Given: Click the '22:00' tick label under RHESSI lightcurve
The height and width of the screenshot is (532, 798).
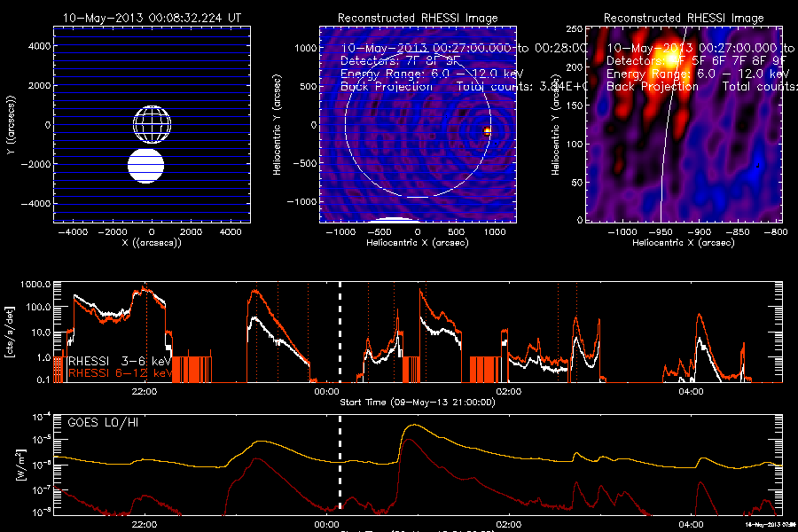Looking at the screenshot, I should click(x=144, y=392).
